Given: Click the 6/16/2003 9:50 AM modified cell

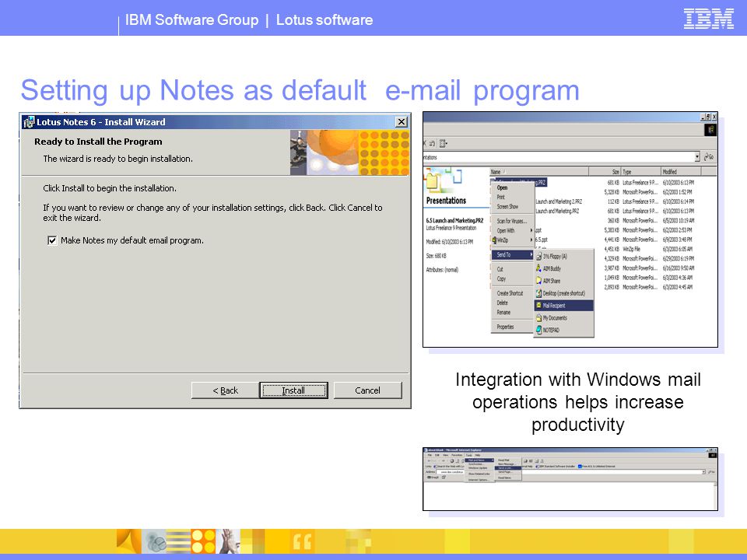Looking at the screenshot, I should (679, 268).
